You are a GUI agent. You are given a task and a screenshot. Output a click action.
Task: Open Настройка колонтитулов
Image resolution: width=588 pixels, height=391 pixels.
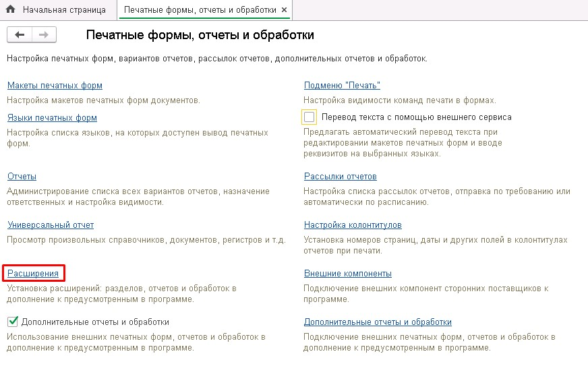[x=353, y=225]
